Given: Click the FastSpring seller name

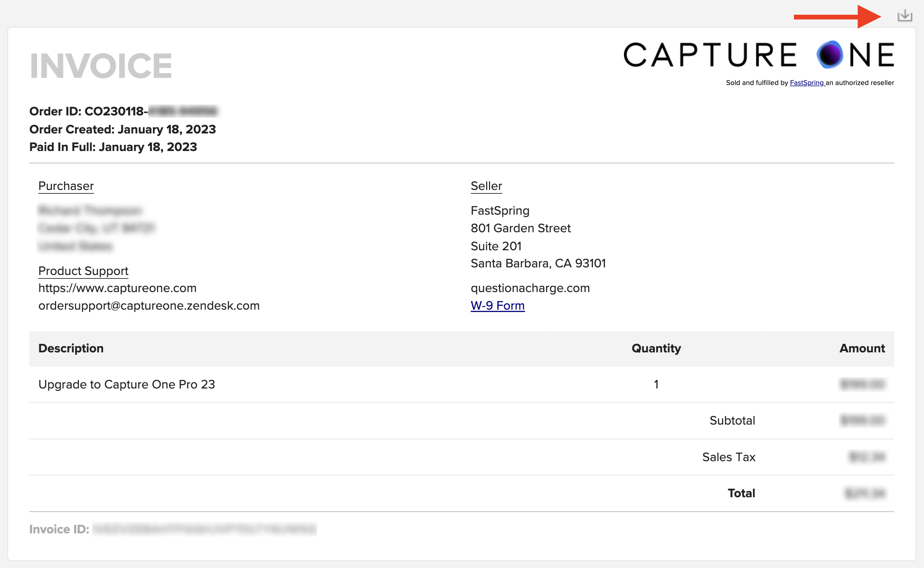Looking at the screenshot, I should click(x=500, y=210).
